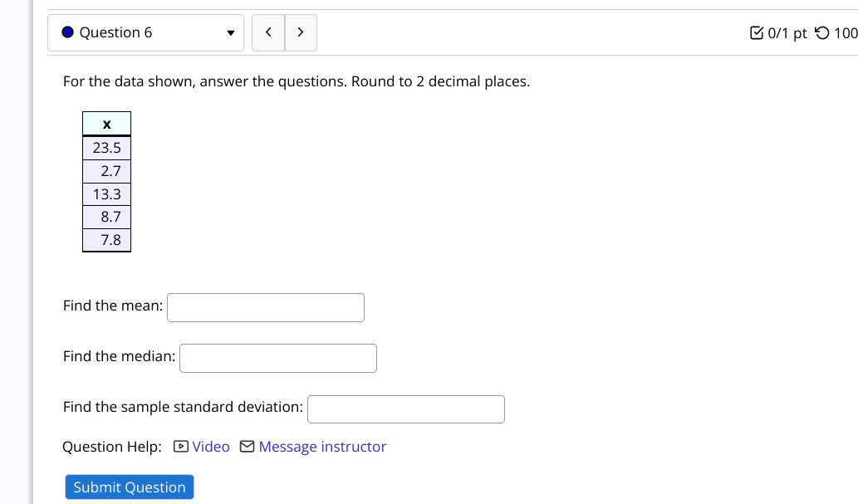Viewport: 858px width, 504px height.
Task: Toggle the score checkbox before 0/1 pt
Action: (757, 33)
